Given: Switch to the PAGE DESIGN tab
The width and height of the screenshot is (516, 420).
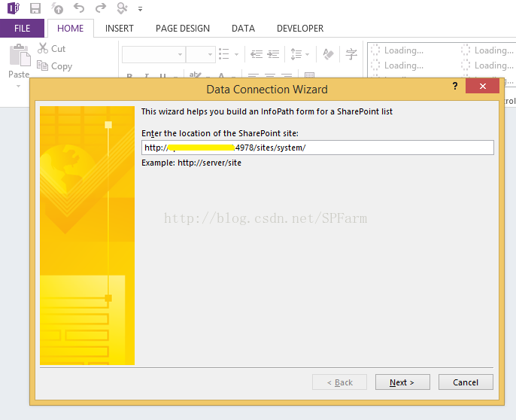Looking at the screenshot, I should click(183, 29).
